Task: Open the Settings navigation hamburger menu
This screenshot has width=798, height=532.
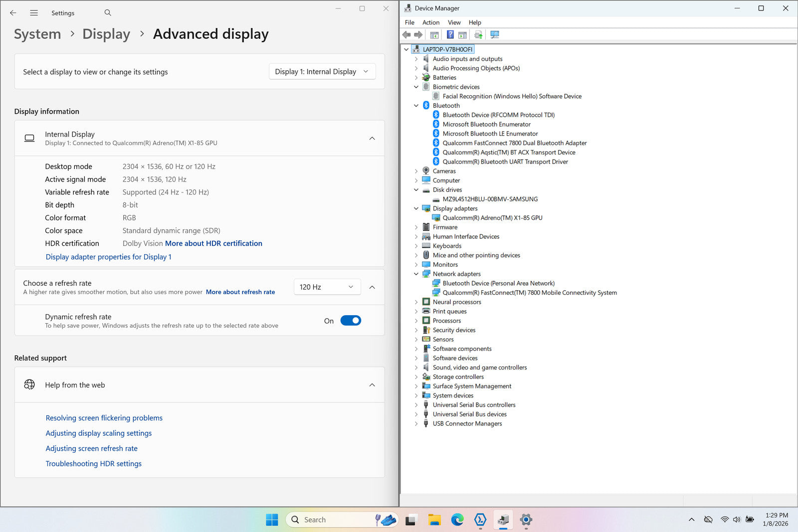Action: pyautogui.click(x=34, y=13)
